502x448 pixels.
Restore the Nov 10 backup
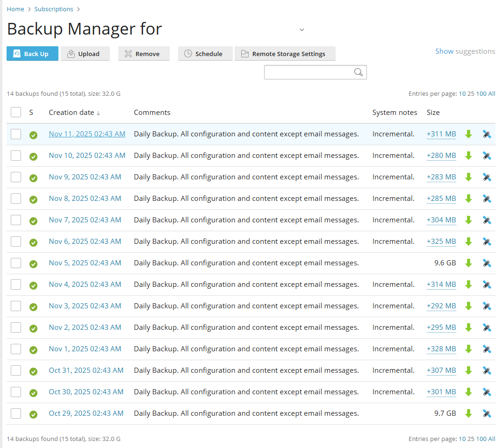[487, 156]
